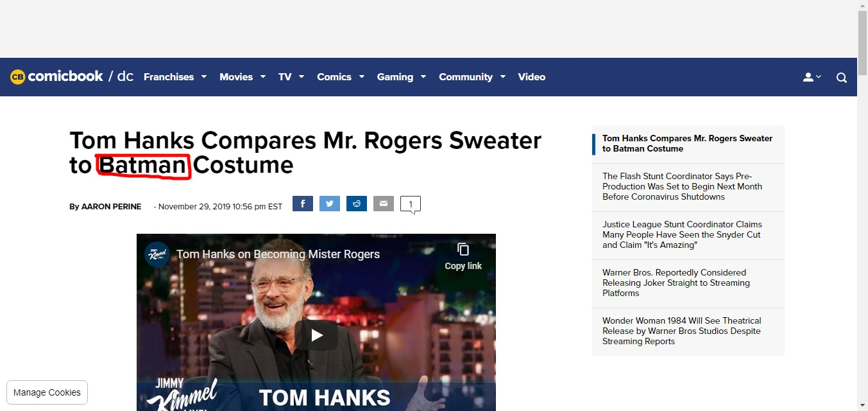Share article via email icon
This screenshot has width=868, height=411.
pyautogui.click(x=384, y=204)
